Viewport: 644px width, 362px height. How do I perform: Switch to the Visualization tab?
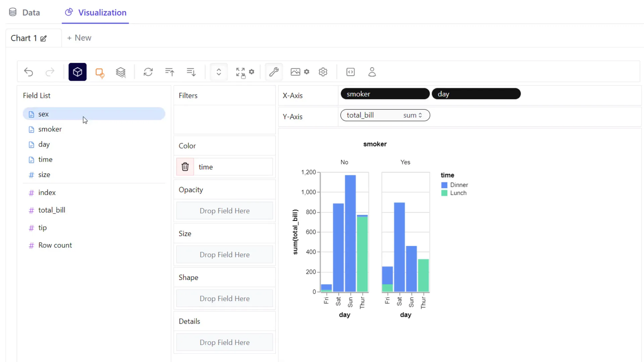[95, 13]
